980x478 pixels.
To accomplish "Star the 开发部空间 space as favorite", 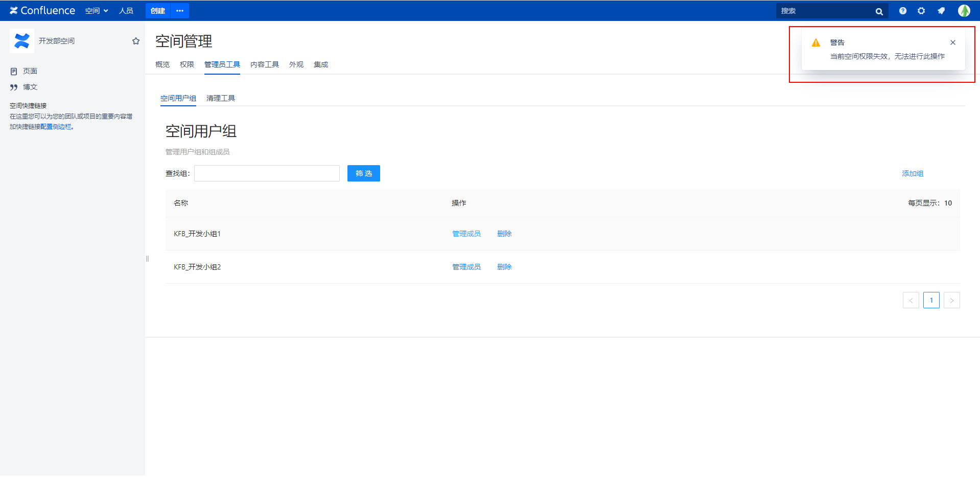I will pos(136,41).
